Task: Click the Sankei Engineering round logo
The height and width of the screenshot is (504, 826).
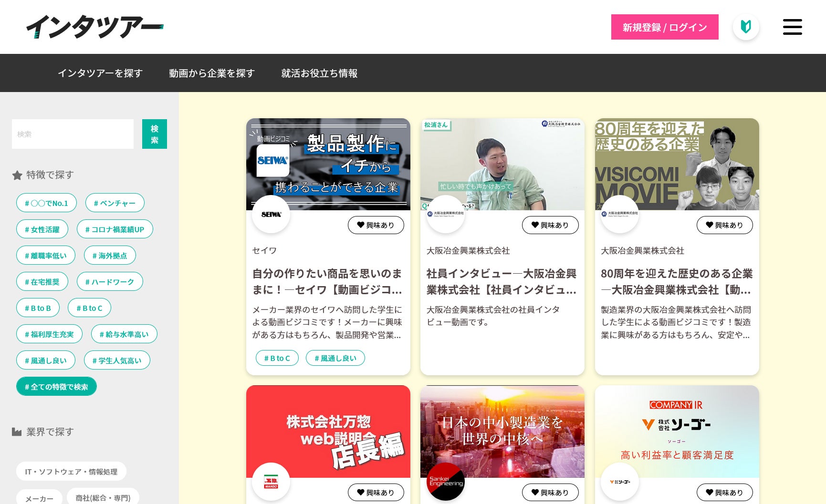Action: coord(445,482)
